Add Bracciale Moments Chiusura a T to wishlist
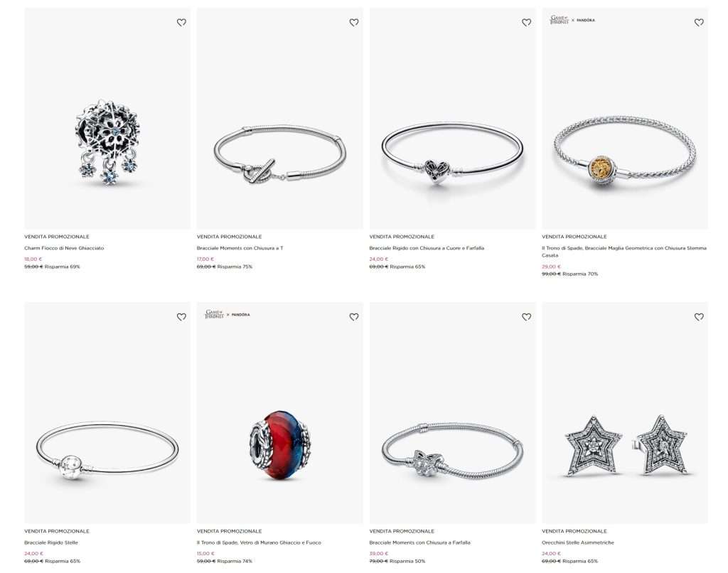 point(354,22)
